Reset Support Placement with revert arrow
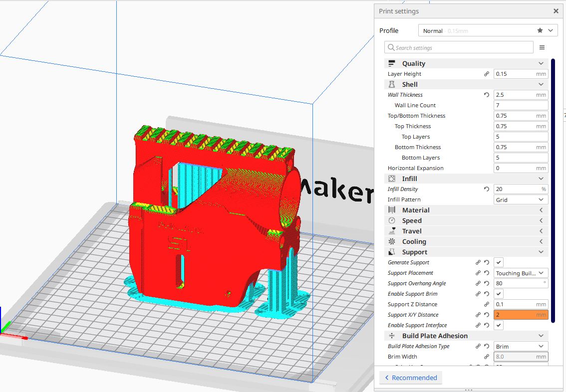 click(487, 273)
